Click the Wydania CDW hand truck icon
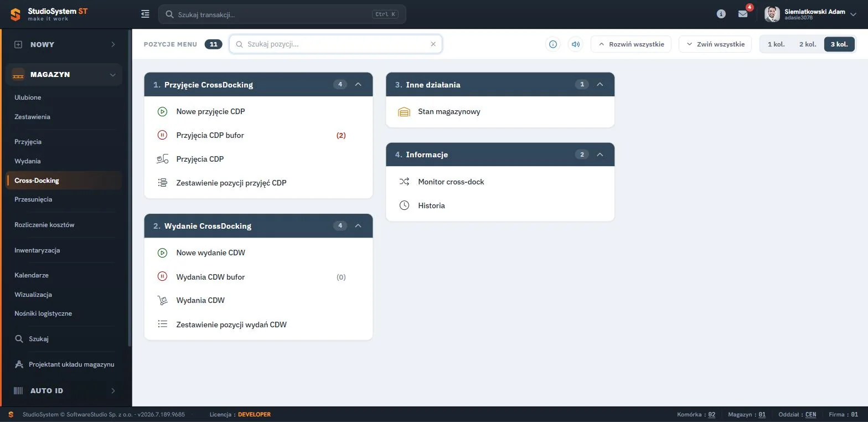 [162, 300]
